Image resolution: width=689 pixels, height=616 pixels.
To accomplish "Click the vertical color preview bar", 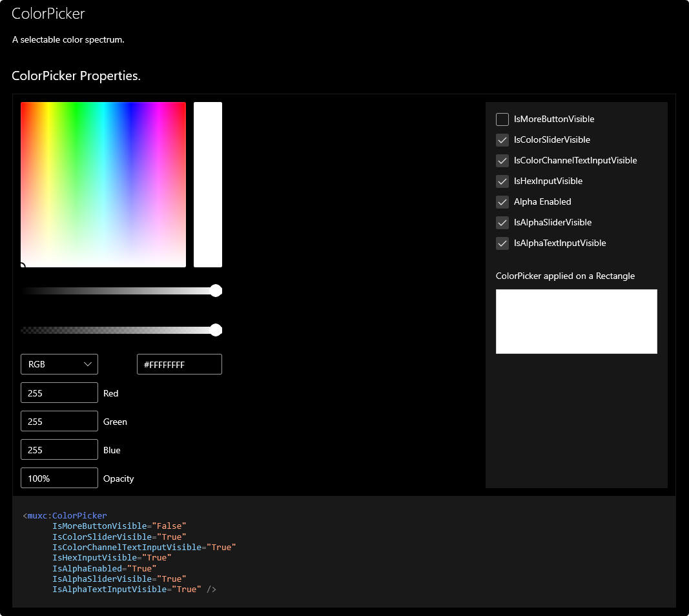I will click(x=208, y=183).
